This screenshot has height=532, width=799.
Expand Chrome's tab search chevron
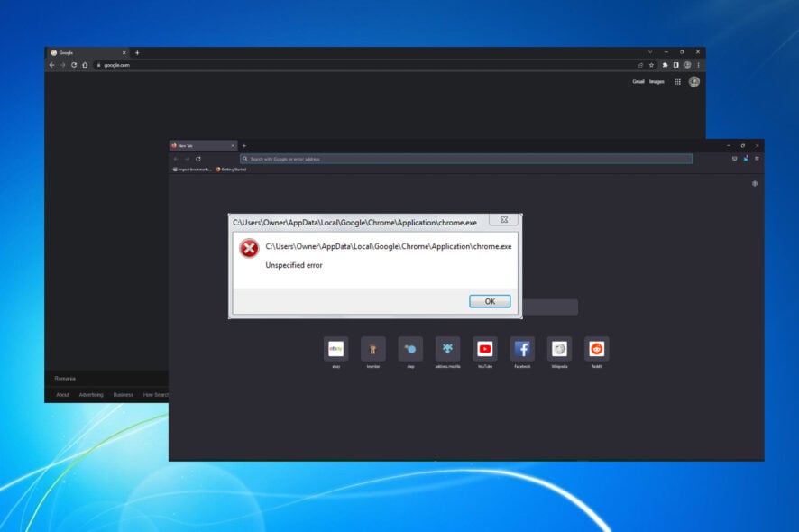click(650, 52)
